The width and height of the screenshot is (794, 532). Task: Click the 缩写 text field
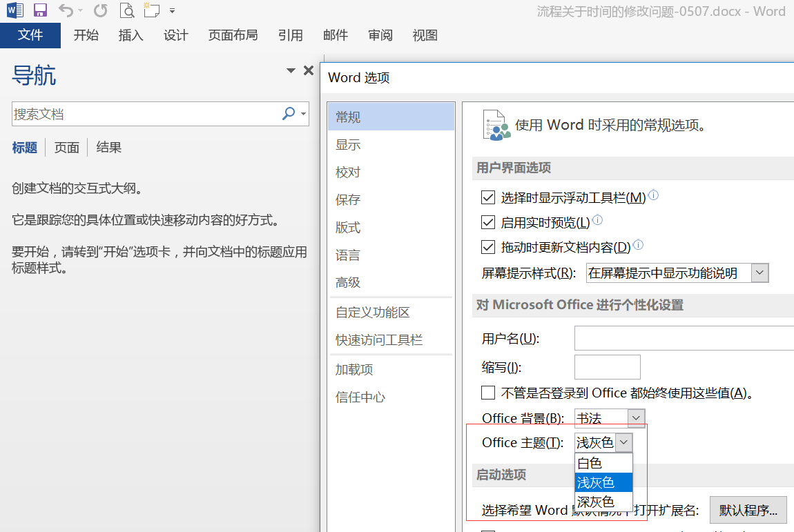point(607,367)
